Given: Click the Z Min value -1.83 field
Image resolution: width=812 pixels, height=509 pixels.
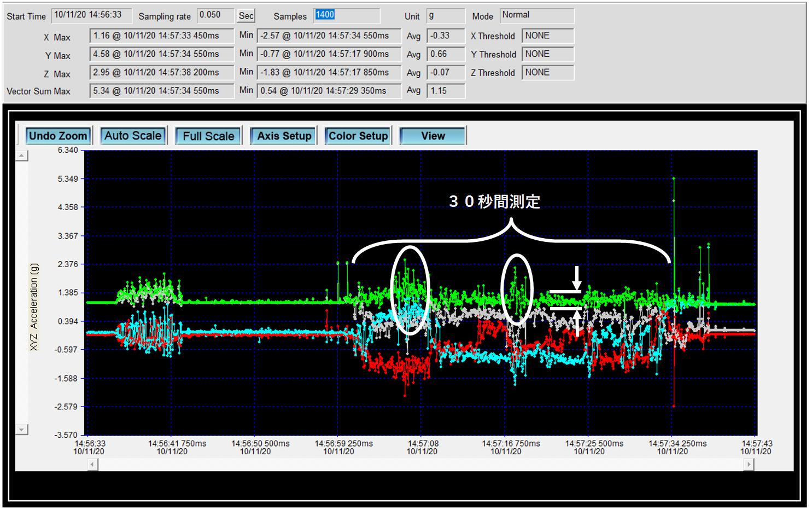Looking at the screenshot, I should (x=329, y=73).
